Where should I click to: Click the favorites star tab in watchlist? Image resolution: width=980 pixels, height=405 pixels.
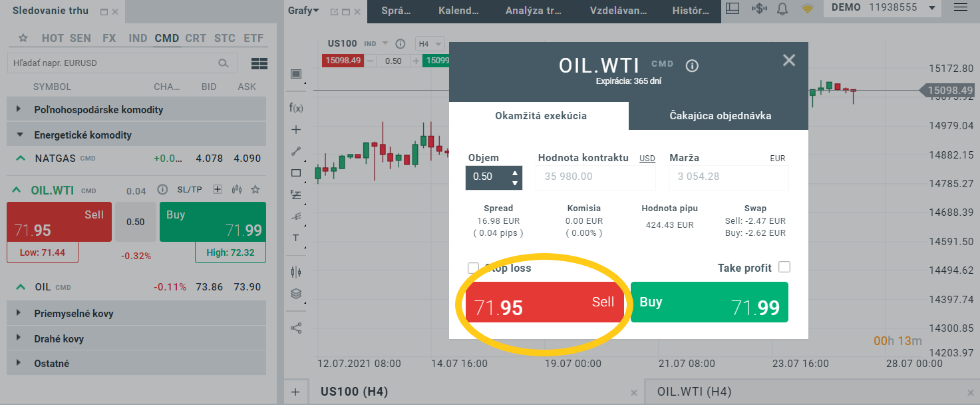23,38
